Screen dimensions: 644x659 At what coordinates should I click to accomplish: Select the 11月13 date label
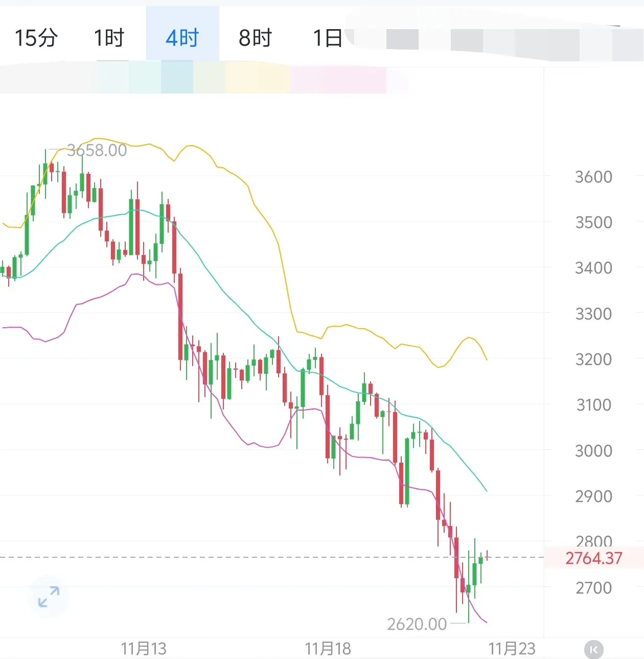144,649
